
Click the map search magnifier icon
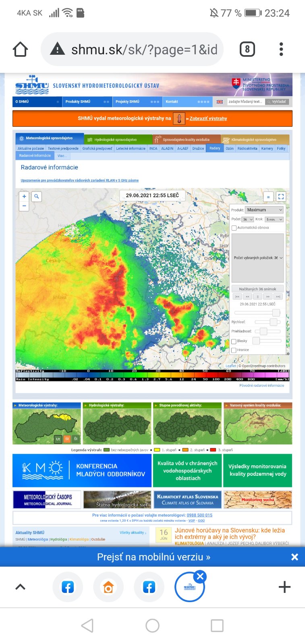[x=37, y=196]
